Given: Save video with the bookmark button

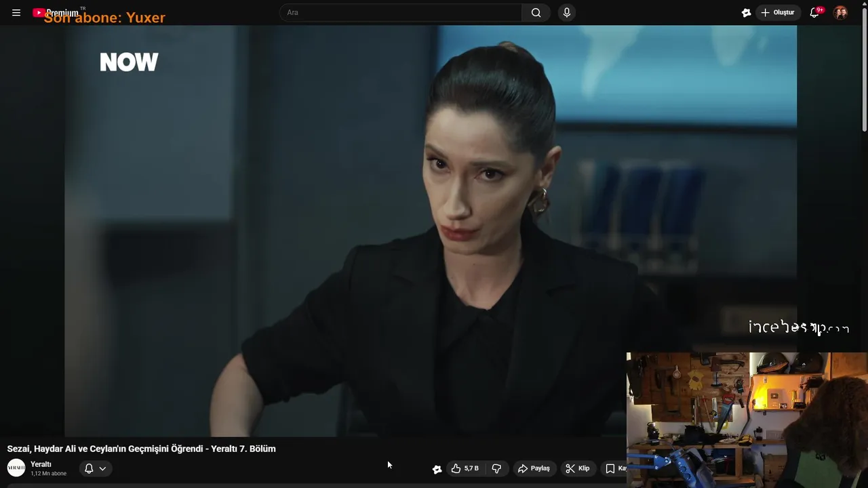Looking at the screenshot, I should 614,468.
